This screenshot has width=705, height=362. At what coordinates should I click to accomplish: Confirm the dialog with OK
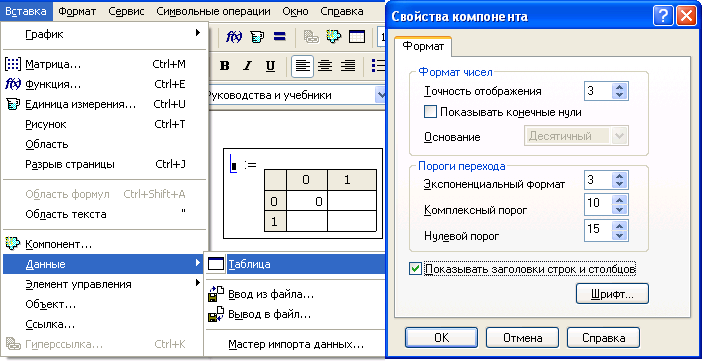coord(441,338)
